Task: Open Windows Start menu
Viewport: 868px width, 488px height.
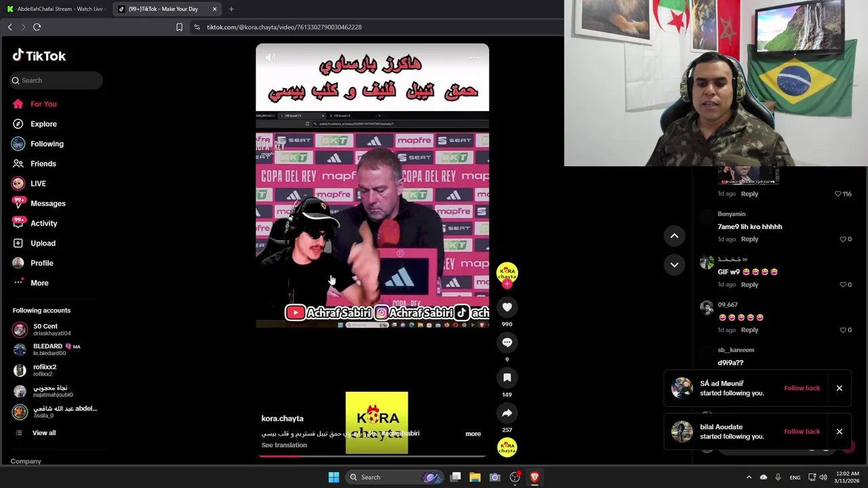Action: pos(334,477)
